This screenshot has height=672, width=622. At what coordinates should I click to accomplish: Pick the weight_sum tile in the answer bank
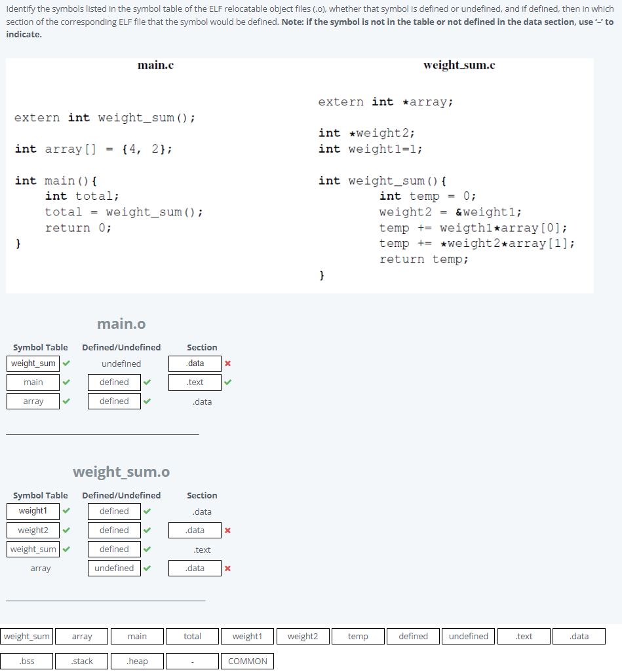(27, 637)
